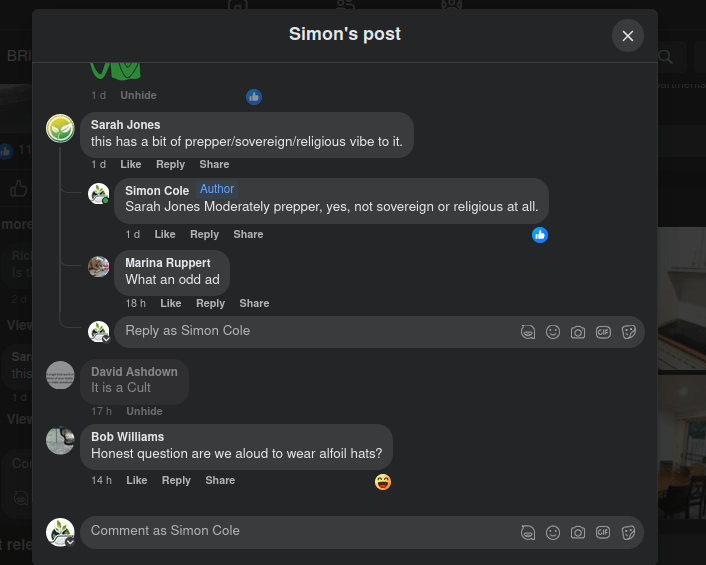Open Sarah Jones' profile name link
The width and height of the screenshot is (706, 565).
pyautogui.click(x=126, y=125)
